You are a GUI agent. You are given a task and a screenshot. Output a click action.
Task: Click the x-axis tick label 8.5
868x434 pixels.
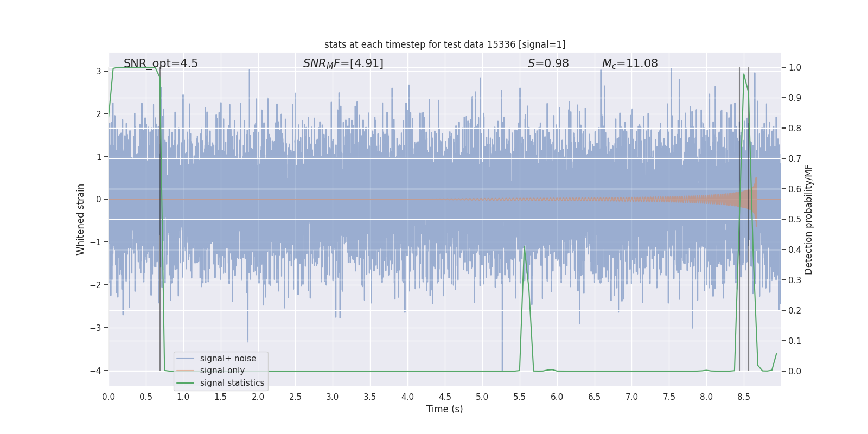click(x=744, y=397)
